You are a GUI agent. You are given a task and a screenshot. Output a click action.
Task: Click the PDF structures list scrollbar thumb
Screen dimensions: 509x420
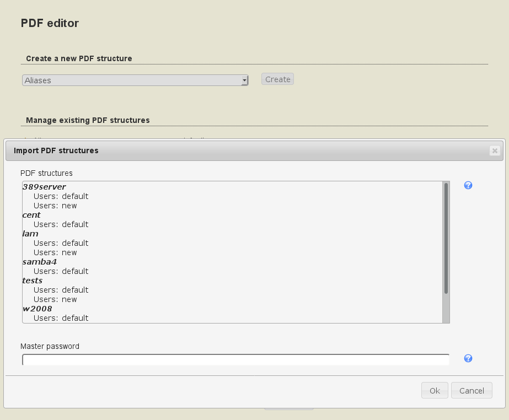click(446, 237)
